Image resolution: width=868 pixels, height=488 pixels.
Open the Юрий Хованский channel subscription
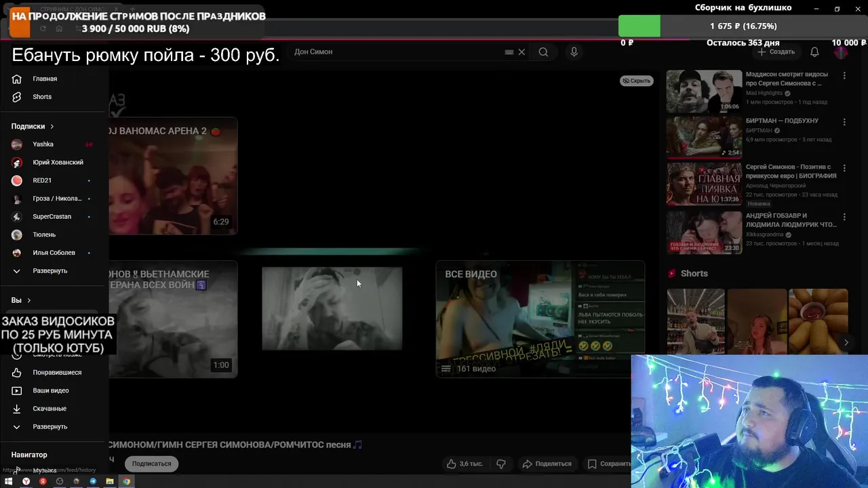tap(54, 163)
